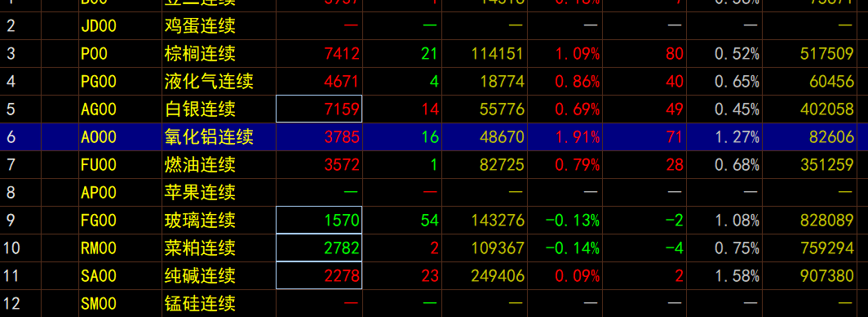Select volume 55776 for 白银连续
This screenshot has width=868, height=317.
pyautogui.click(x=502, y=109)
